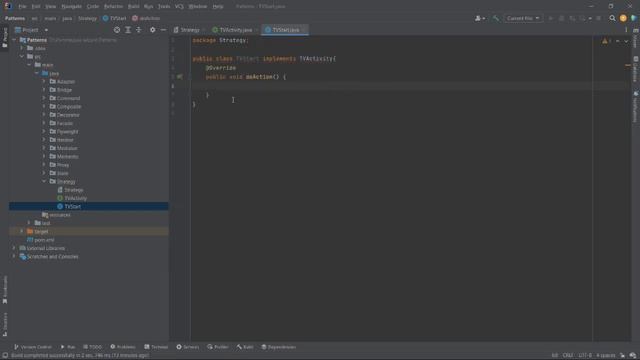Image resolution: width=640 pixels, height=360 pixels.
Task: Click the warning triangle inspection indicator
Action: point(604,41)
